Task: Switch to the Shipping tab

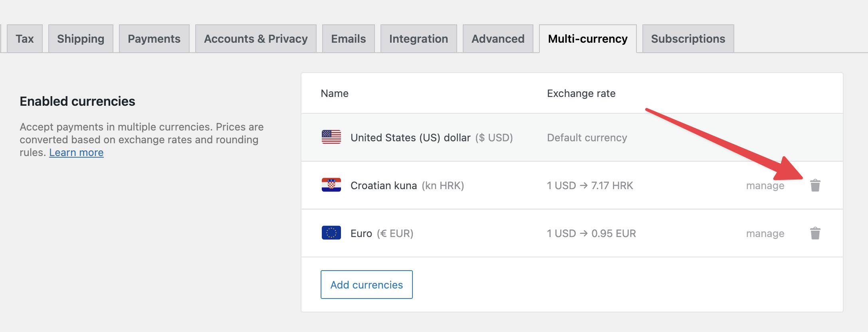Action: pos(81,39)
